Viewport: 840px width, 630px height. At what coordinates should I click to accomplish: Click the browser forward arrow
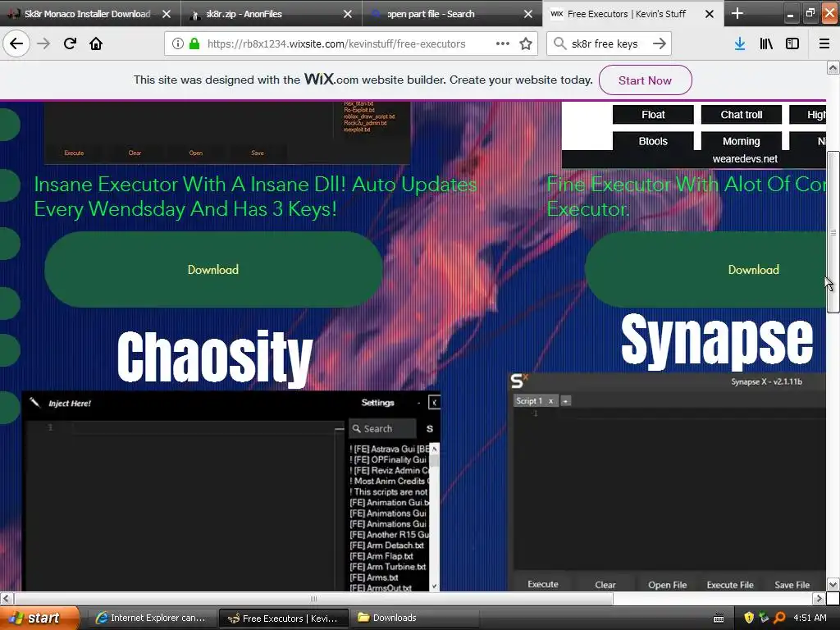43,43
